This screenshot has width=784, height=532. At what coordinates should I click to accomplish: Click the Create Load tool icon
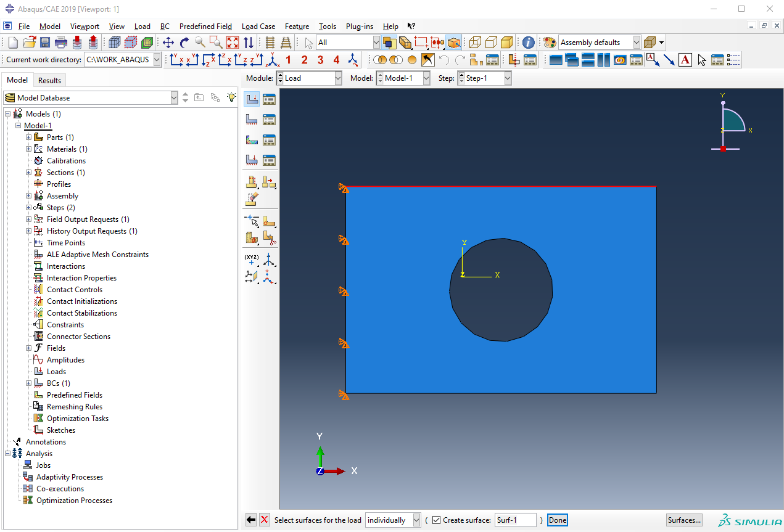pyautogui.click(x=252, y=99)
